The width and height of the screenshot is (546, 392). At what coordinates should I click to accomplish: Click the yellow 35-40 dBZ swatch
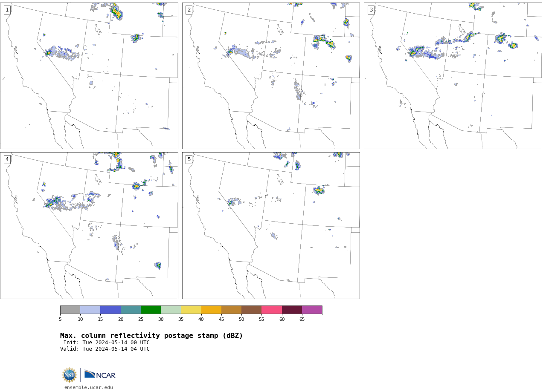[191, 310]
